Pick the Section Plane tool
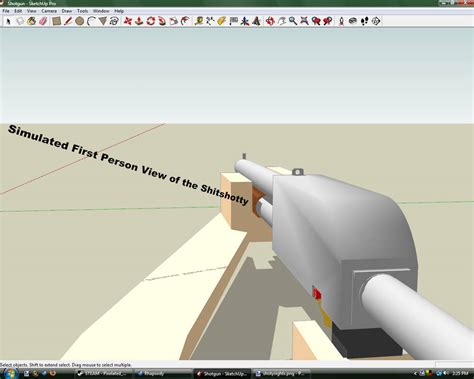Image resolution: width=474 pixels, height=379 pixels. (x=376, y=21)
